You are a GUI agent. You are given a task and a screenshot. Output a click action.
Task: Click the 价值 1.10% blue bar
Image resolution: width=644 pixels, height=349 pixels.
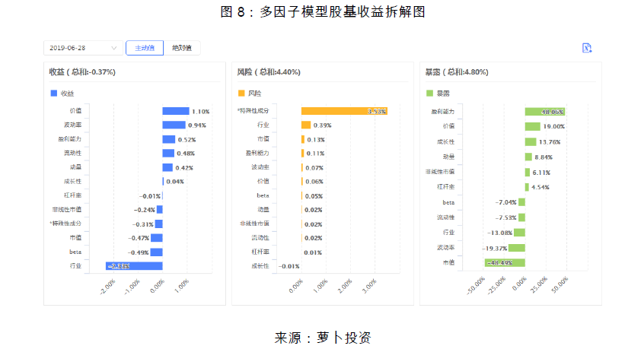pyautogui.click(x=175, y=111)
